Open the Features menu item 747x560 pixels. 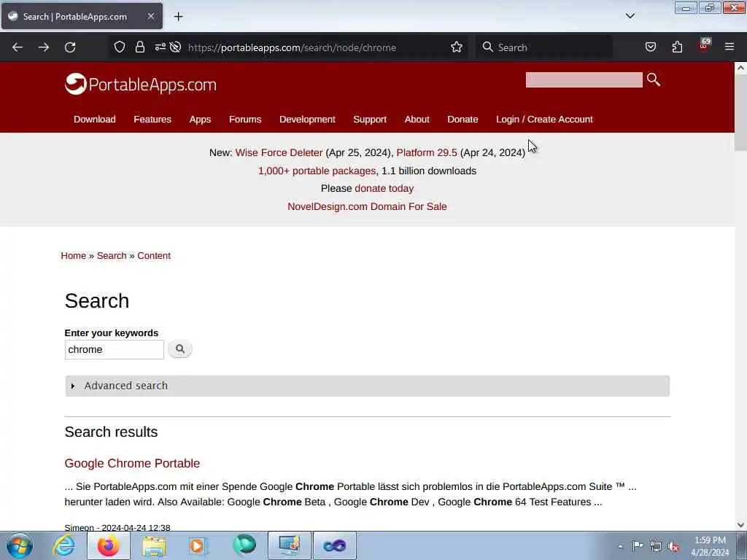152,120
